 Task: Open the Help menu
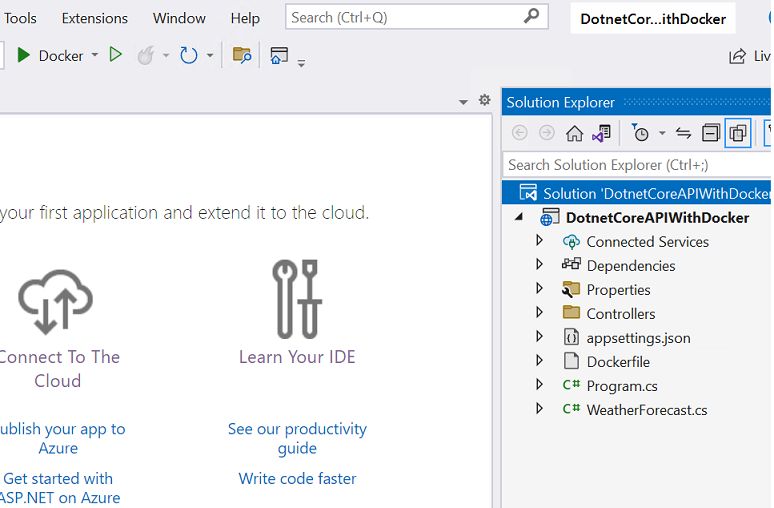click(245, 18)
